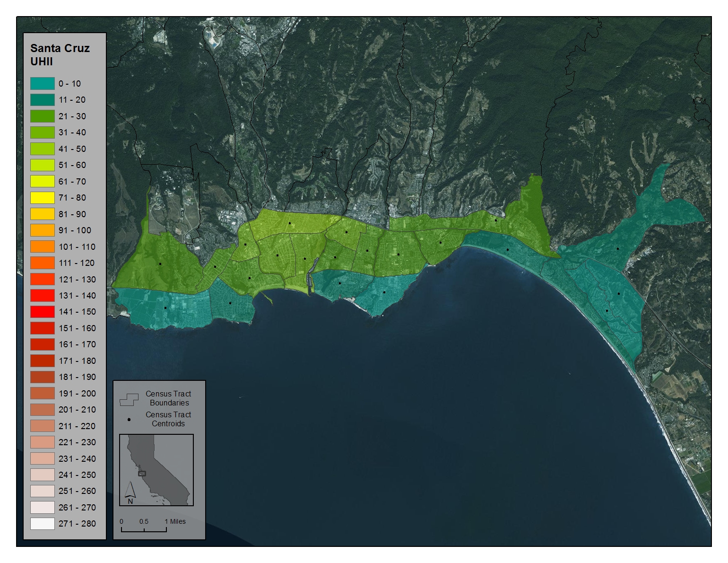Click the 71 - 80 yellow swatch
The width and height of the screenshot is (728, 563).
tap(43, 198)
